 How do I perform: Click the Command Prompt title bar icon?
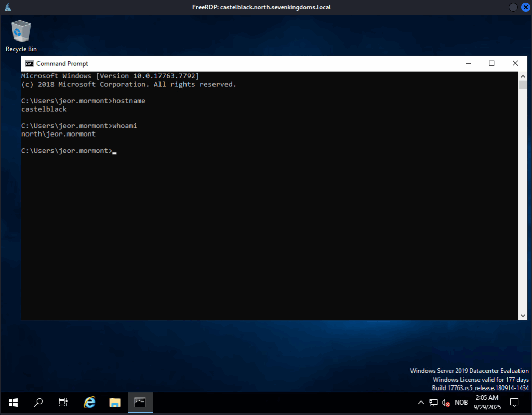30,63
